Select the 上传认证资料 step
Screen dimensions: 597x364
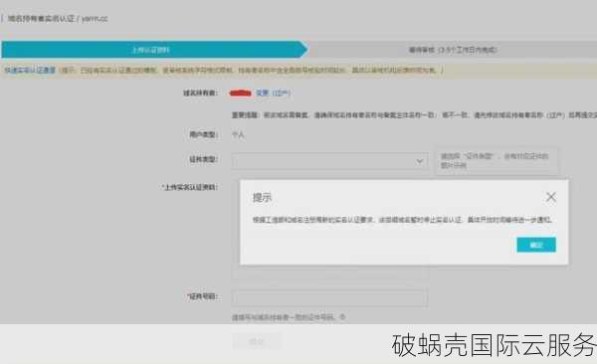point(154,50)
